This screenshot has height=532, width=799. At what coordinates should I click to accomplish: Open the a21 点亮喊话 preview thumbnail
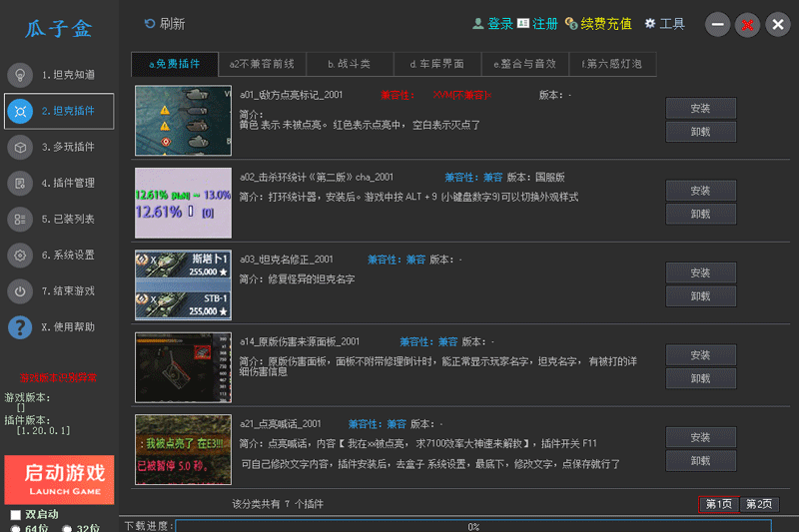point(183,449)
